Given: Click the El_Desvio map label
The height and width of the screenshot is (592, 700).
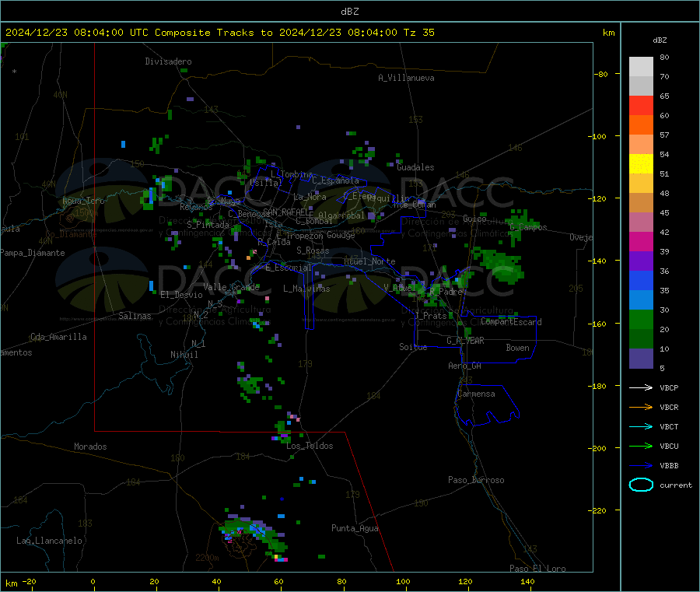Looking at the screenshot, I should pyautogui.click(x=181, y=295).
